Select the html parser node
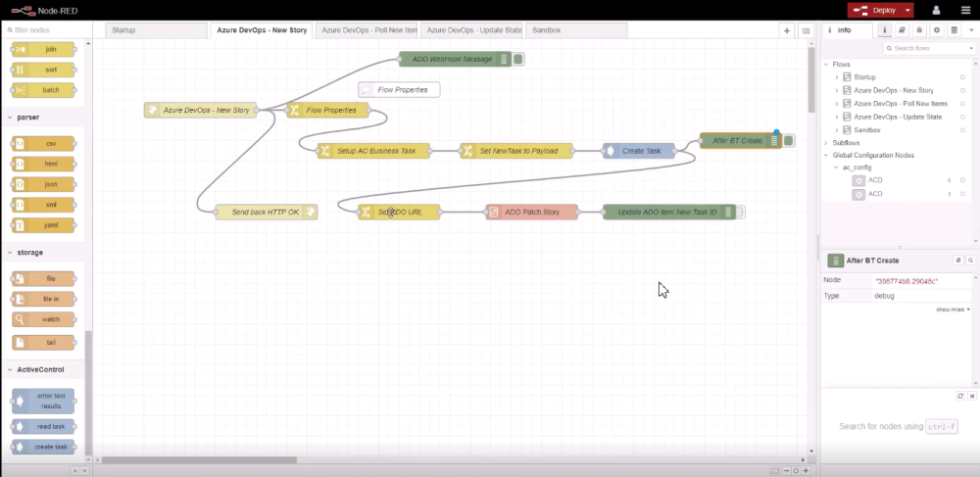This screenshot has height=477, width=980. pos(43,165)
